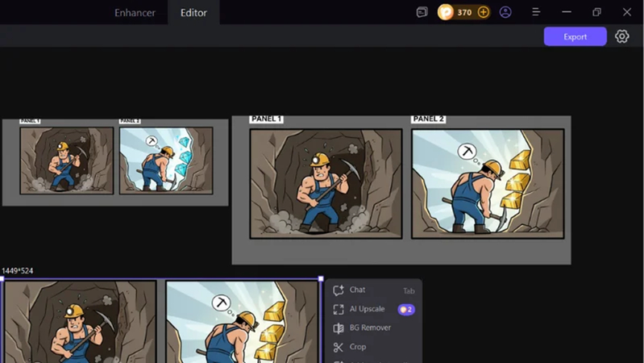Click the gold coin credits icon

pyautogui.click(x=446, y=12)
